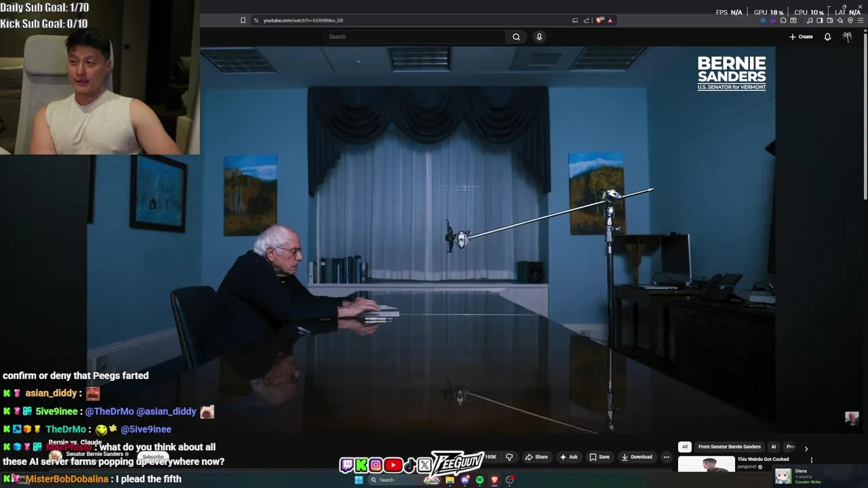Open the browser VPN shield icon
868x488 pixels.
point(850,20)
